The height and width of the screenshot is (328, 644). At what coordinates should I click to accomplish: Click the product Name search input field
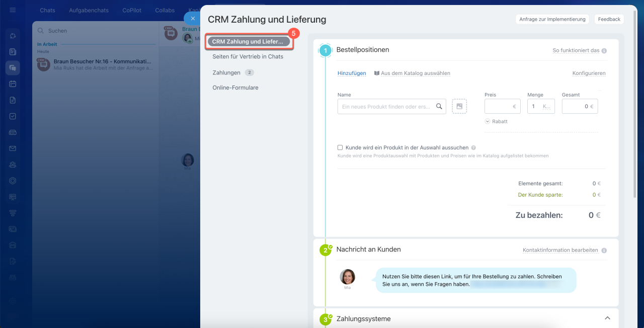click(x=391, y=106)
